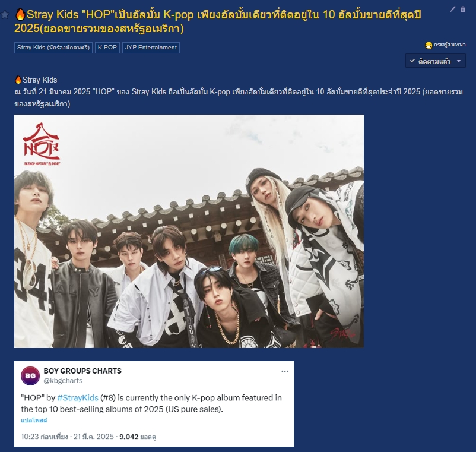Click the star favorite icon beside the title
Screen dimensions: 476x452
tap(5, 14)
